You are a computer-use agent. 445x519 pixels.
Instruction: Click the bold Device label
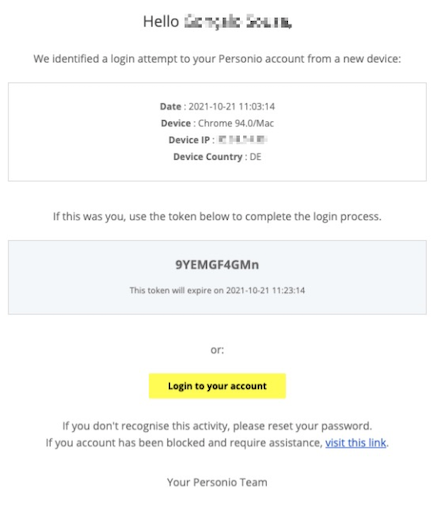(x=176, y=123)
